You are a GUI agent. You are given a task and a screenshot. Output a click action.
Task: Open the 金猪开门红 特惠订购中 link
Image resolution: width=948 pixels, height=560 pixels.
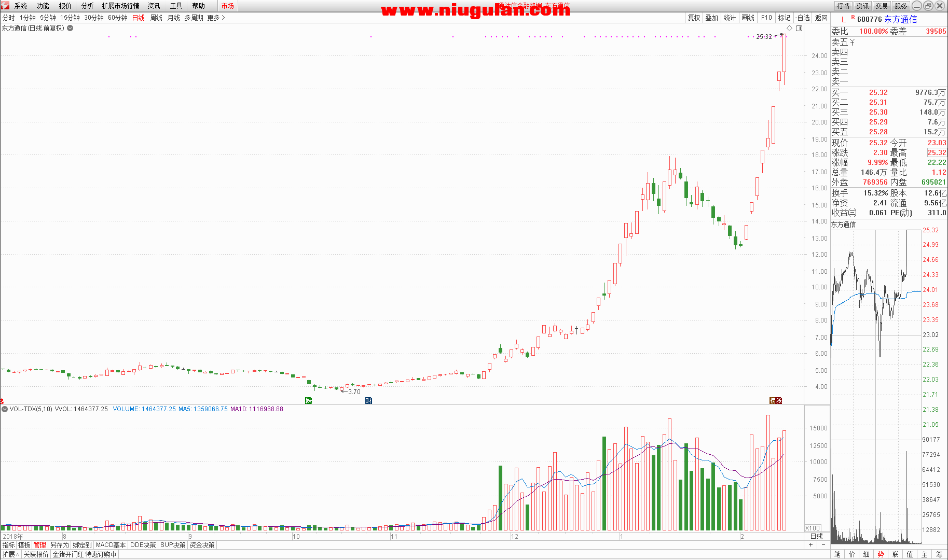(x=85, y=554)
